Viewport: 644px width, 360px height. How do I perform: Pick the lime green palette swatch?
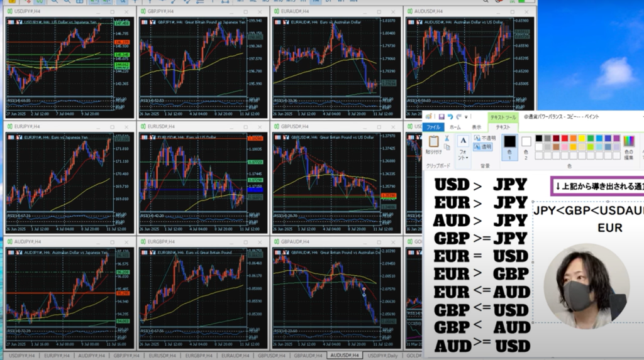[591, 147]
